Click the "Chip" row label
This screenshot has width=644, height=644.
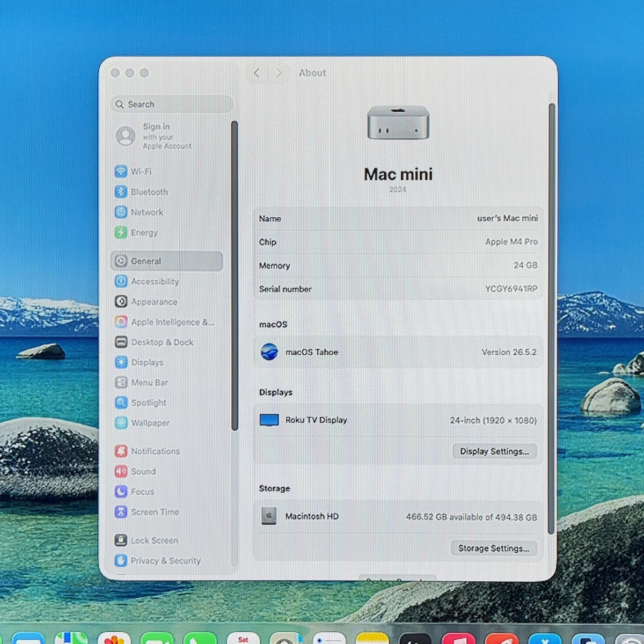click(268, 242)
